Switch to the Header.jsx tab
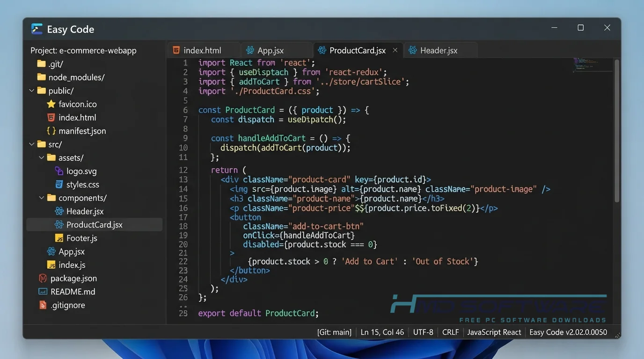 tap(441, 50)
